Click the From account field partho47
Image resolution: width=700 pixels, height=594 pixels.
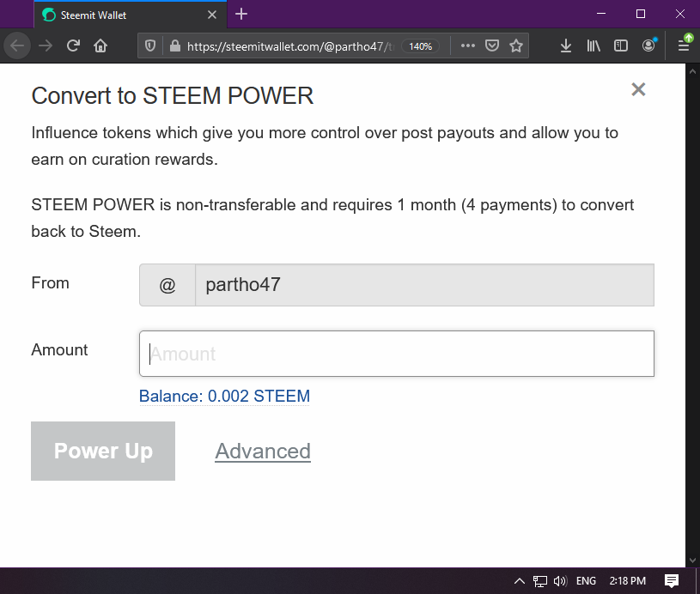point(424,285)
